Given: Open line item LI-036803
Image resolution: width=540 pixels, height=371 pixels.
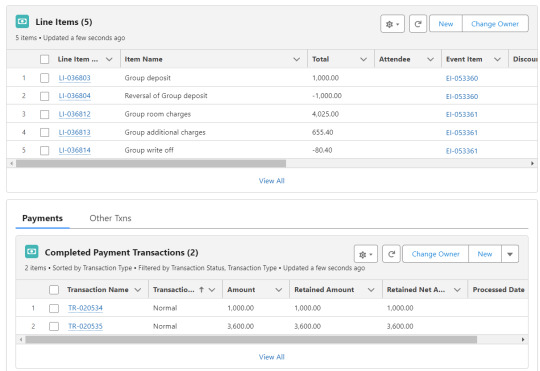Looking at the screenshot, I should click(x=74, y=78).
